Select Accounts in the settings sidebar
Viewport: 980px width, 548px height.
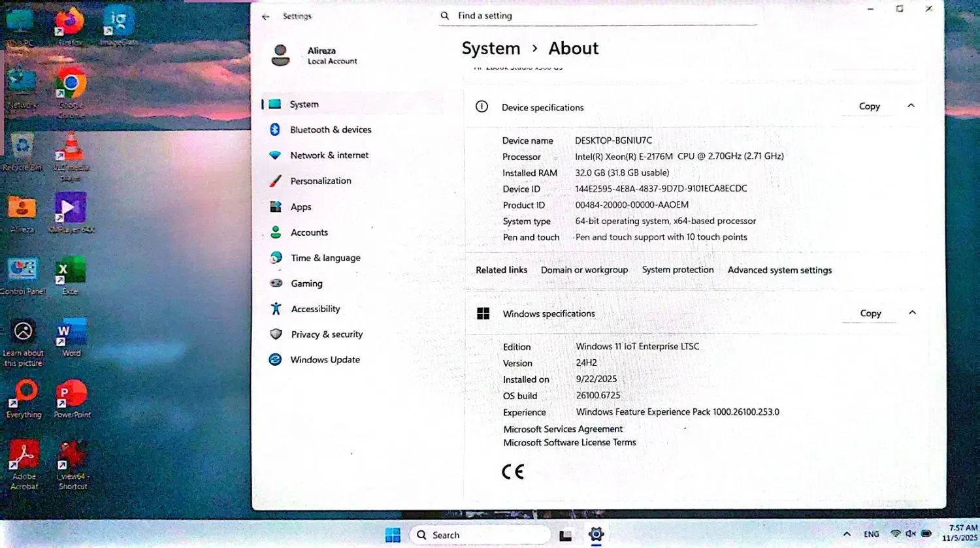(309, 233)
